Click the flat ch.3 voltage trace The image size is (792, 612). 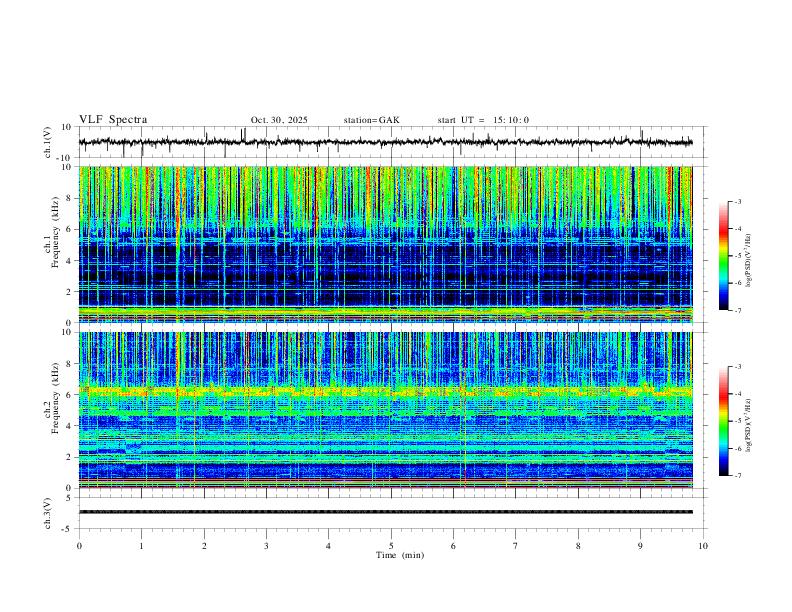(x=385, y=512)
